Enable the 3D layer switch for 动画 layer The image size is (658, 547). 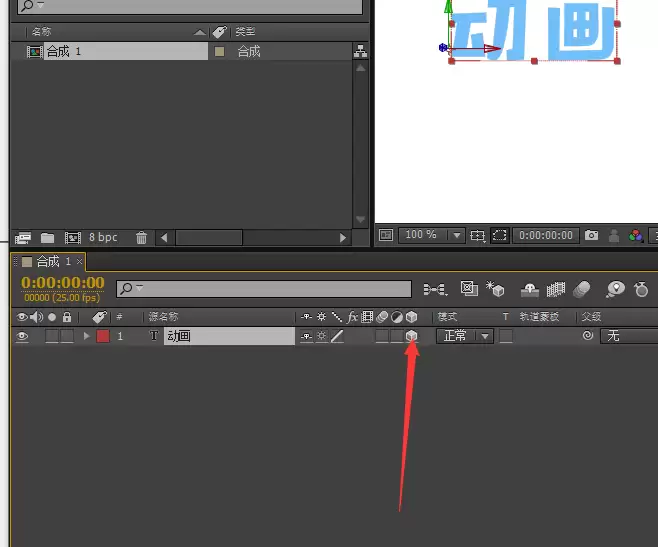411,335
